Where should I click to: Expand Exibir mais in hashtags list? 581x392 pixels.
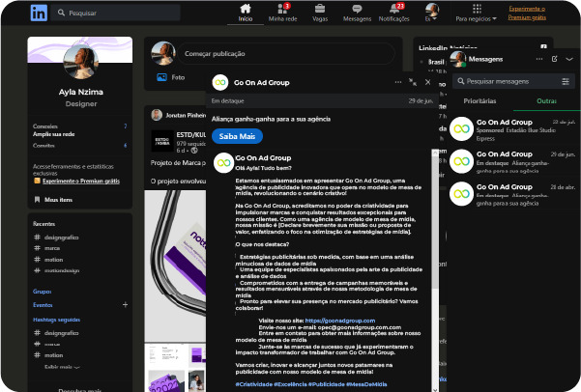click(x=62, y=368)
